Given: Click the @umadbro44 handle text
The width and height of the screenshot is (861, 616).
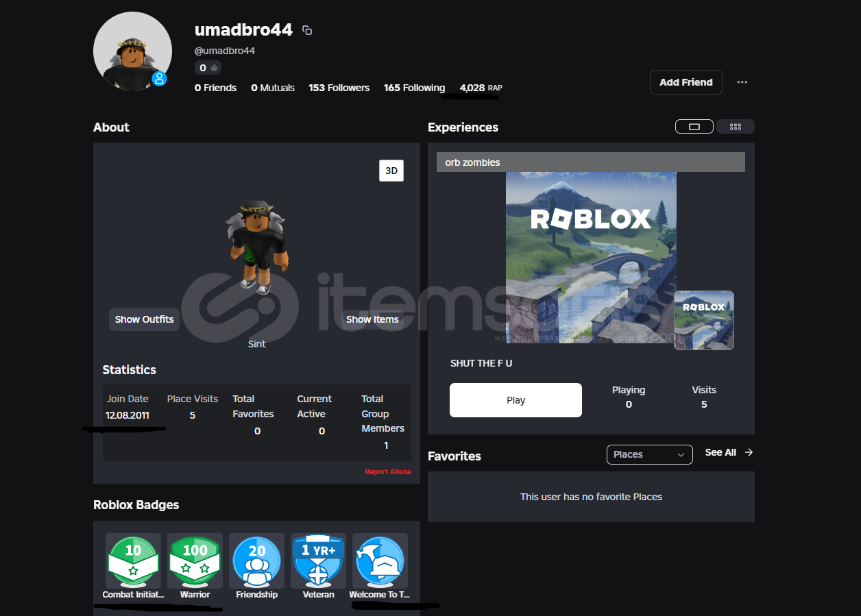Looking at the screenshot, I should (x=225, y=51).
